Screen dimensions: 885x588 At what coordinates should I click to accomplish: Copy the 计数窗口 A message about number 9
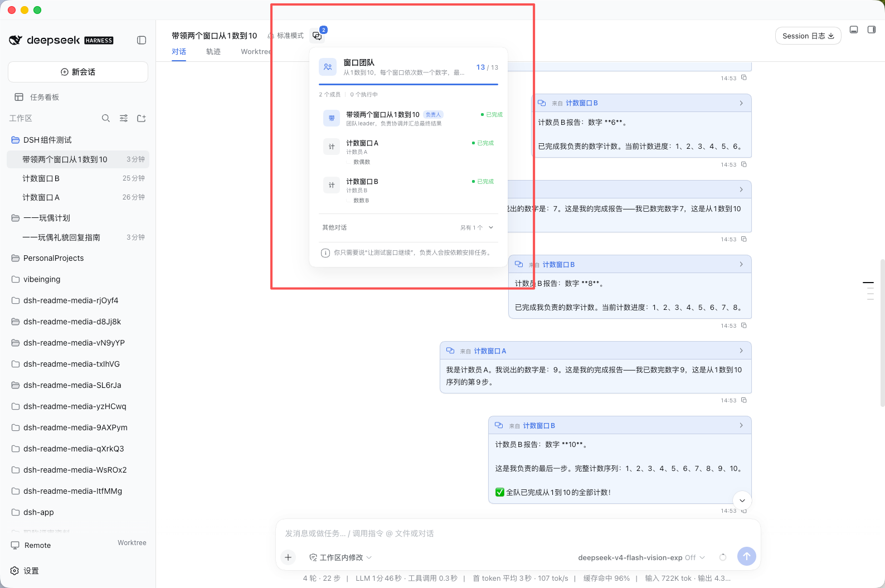click(x=743, y=400)
